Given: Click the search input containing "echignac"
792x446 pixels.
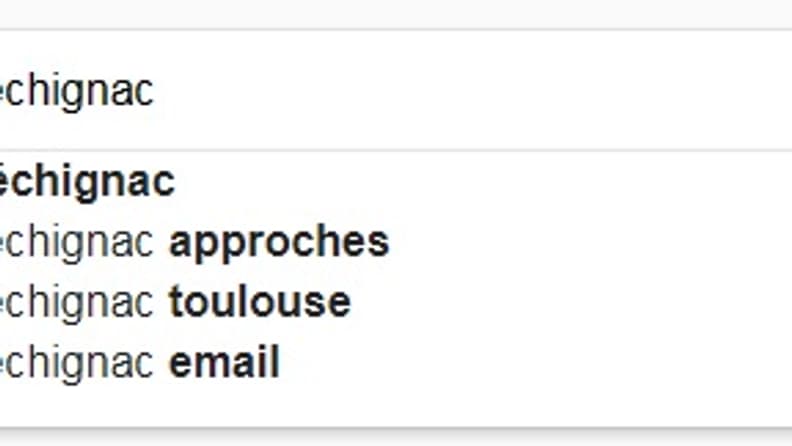Looking at the screenshot, I should (x=396, y=90).
